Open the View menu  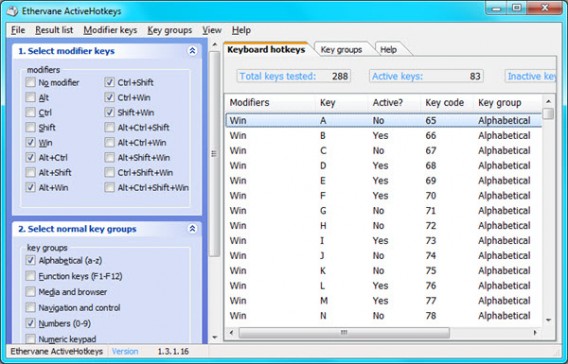tap(212, 30)
